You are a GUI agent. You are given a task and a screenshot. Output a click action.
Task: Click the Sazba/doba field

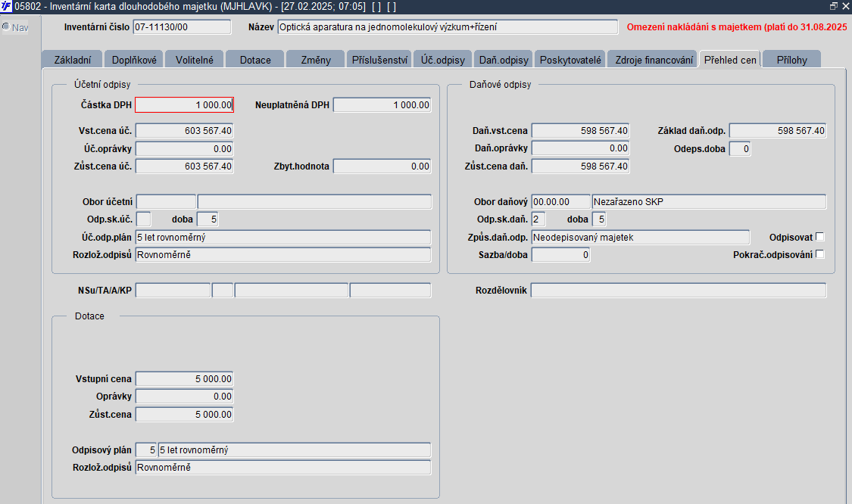pyautogui.click(x=560, y=255)
